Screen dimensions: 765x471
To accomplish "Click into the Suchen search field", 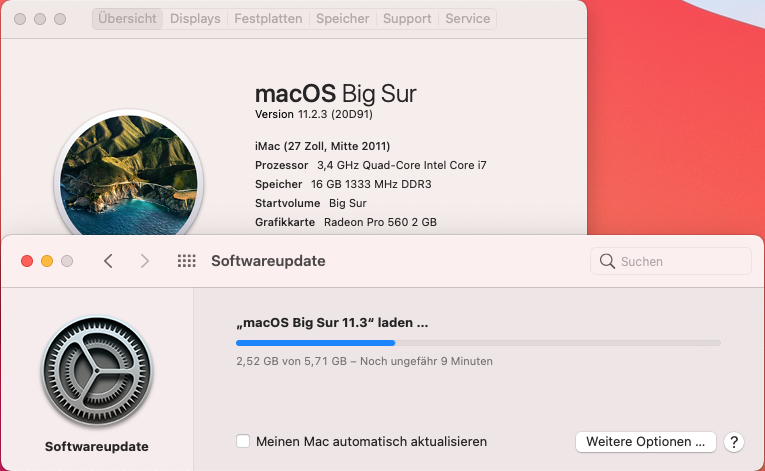I will pos(671,261).
